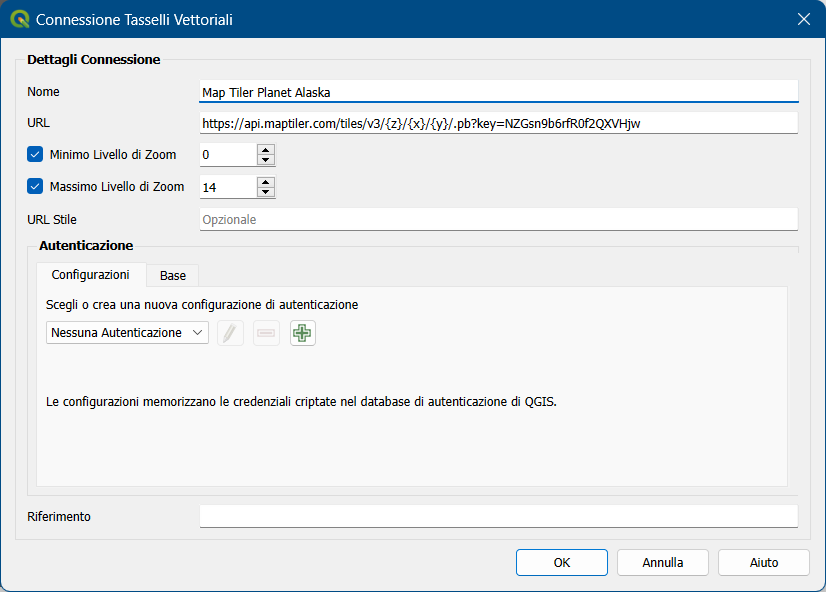Add new authentication config with green plus
This screenshot has width=826, height=592.
tap(302, 333)
